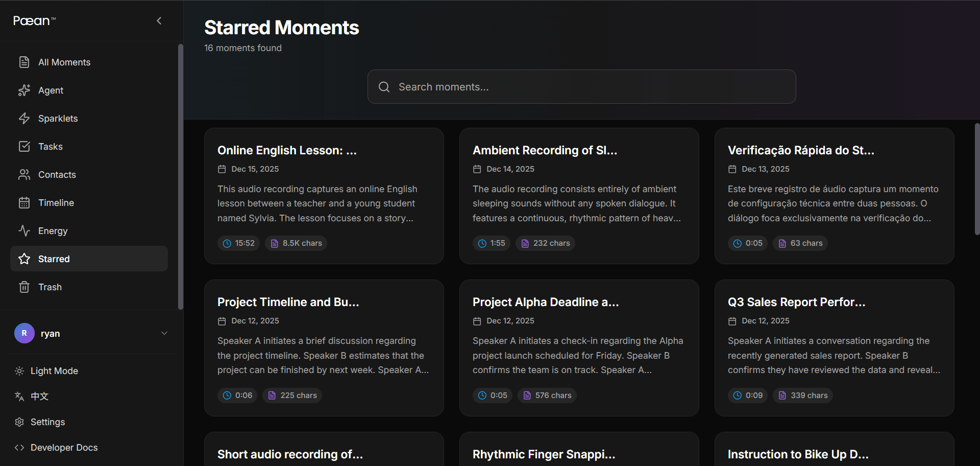The height and width of the screenshot is (466, 980).
Task: Open the Settings gear icon
Action: 19,422
